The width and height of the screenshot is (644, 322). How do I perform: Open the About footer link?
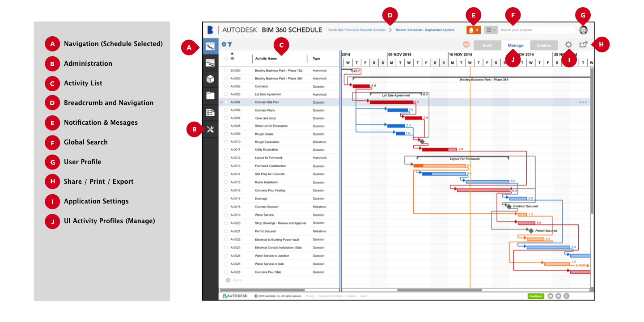point(364,296)
